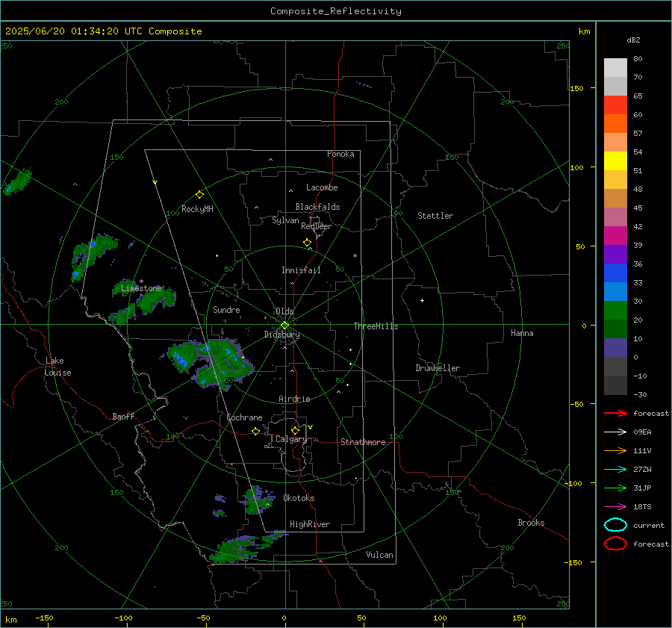Click the Cochrane label on map

[244, 417]
